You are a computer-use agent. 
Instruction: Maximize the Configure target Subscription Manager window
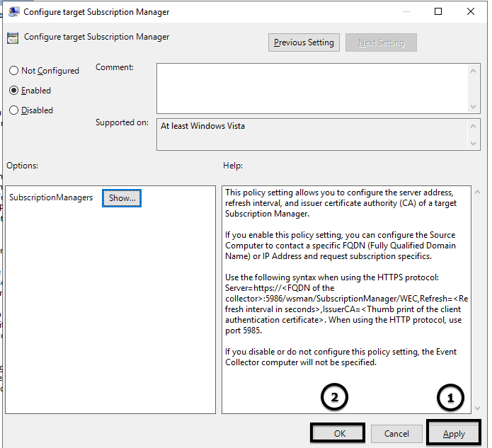(x=438, y=11)
